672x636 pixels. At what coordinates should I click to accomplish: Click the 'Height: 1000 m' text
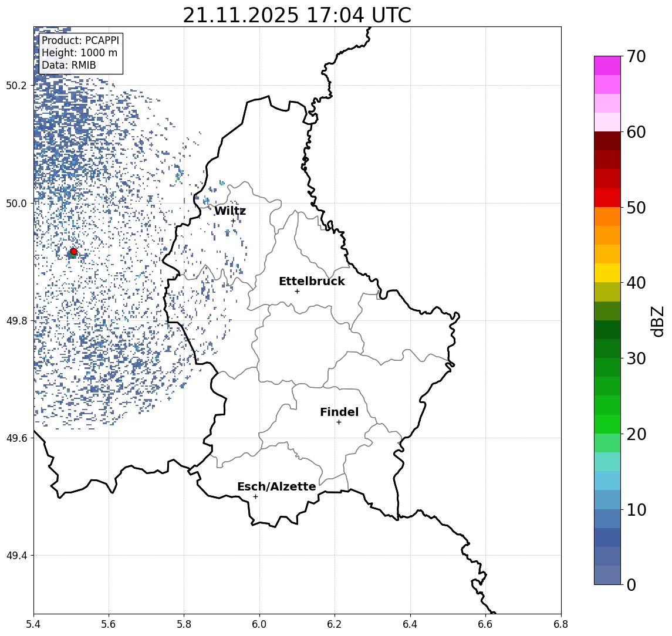(x=79, y=53)
